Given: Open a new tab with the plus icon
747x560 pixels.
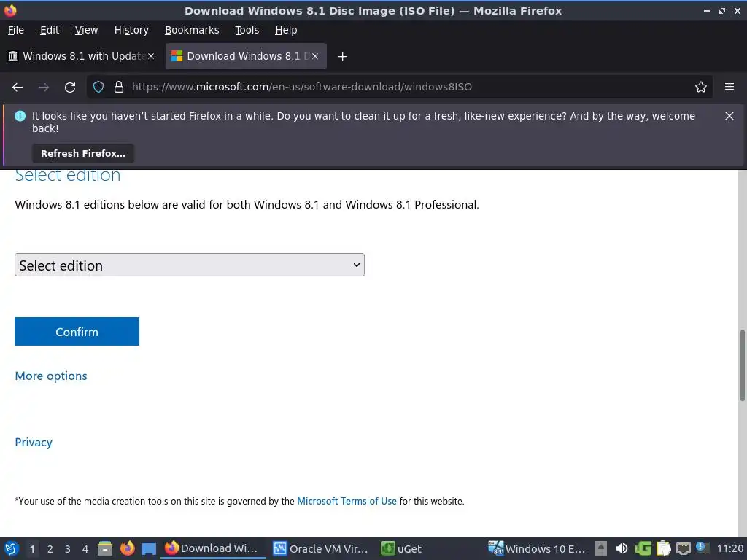Looking at the screenshot, I should (x=342, y=57).
